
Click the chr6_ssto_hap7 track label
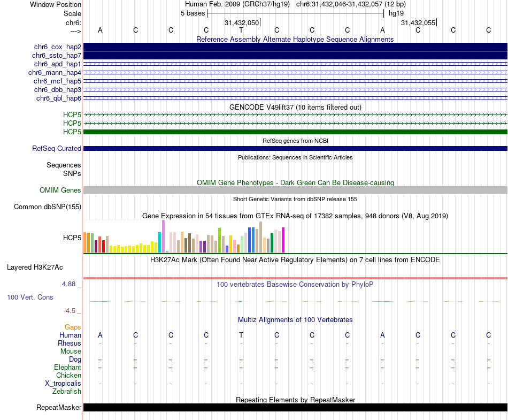(56, 56)
